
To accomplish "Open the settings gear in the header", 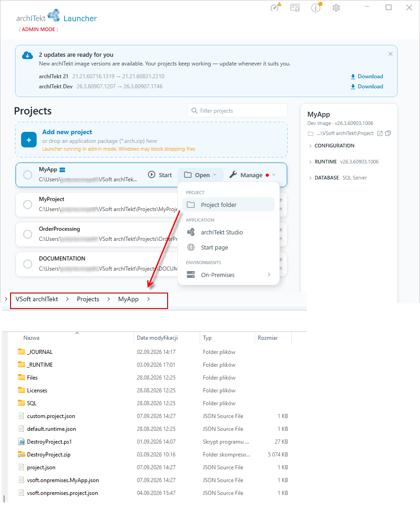I will point(336,8).
